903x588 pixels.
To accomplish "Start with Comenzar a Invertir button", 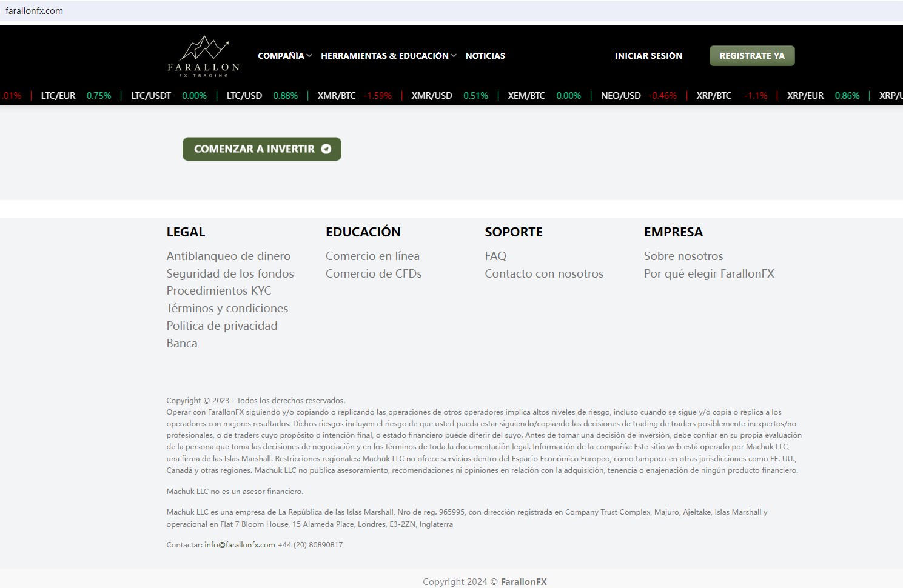I will (262, 149).
